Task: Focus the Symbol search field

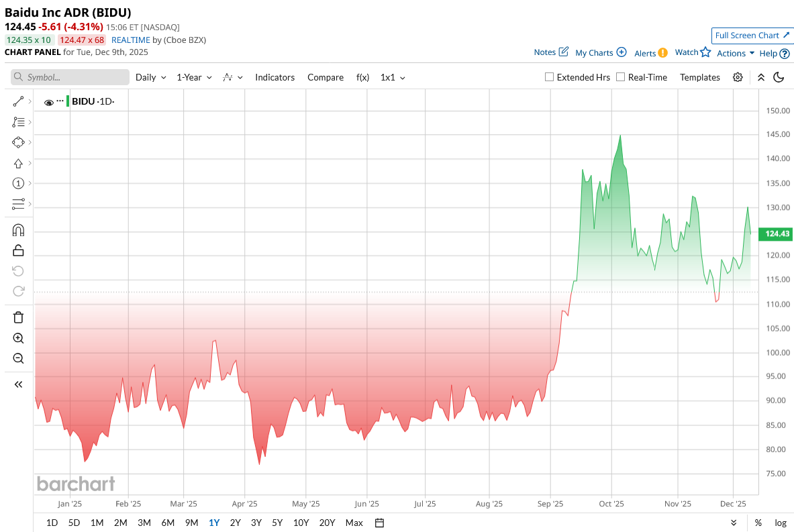Action: 70,77
